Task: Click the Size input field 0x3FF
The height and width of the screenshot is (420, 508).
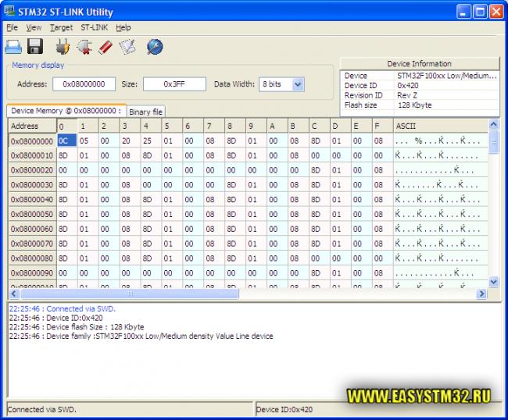Action: click(174, 84)
